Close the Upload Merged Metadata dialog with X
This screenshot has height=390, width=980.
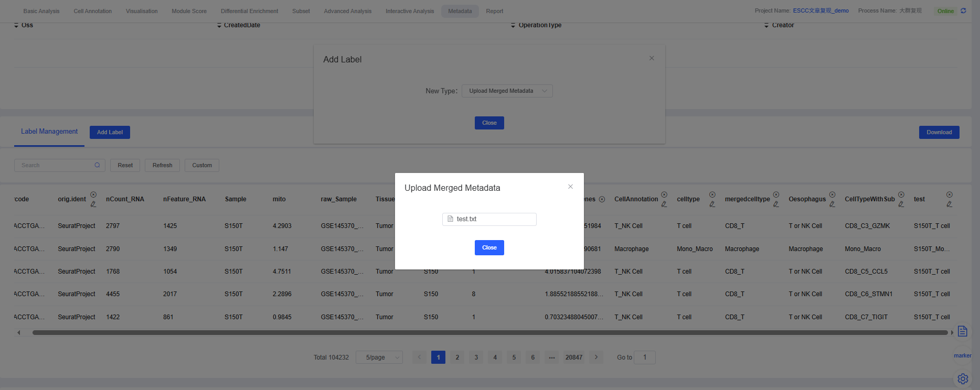pyautogui.click(x=570, y=187)
